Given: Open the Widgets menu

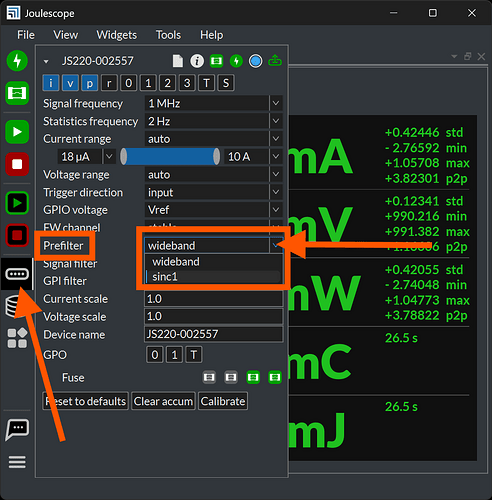Looking at the screenshot, I should (x=116, y=35).
